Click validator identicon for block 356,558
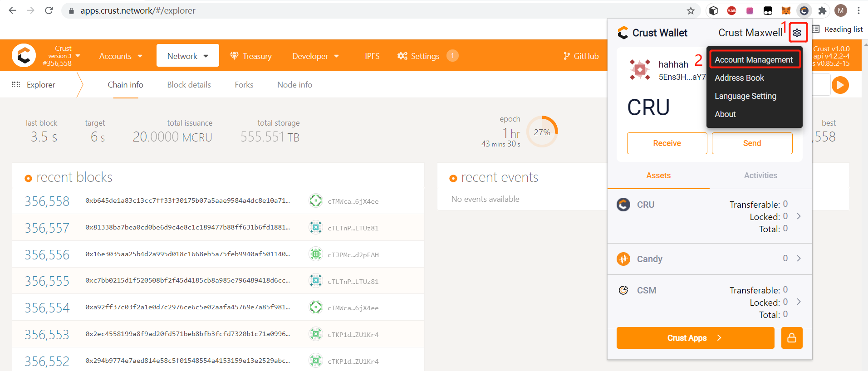The image size is (868, 371). coord(315,200)
